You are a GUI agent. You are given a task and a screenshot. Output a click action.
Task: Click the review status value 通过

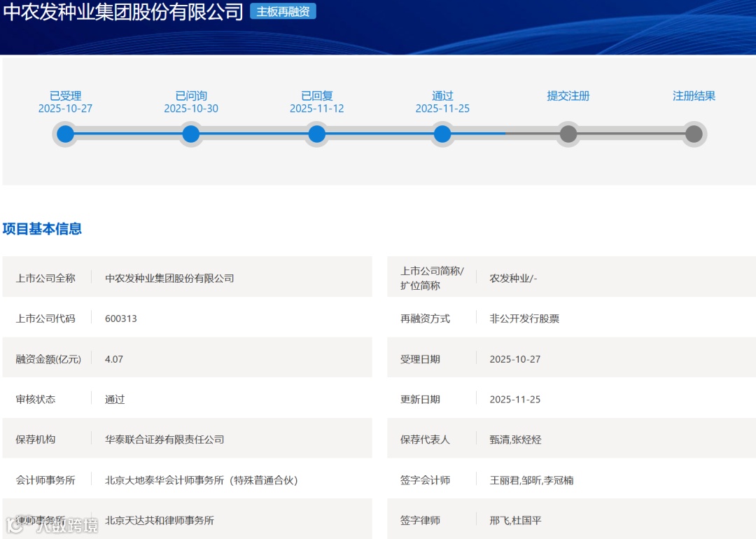[x=115, y=399]
